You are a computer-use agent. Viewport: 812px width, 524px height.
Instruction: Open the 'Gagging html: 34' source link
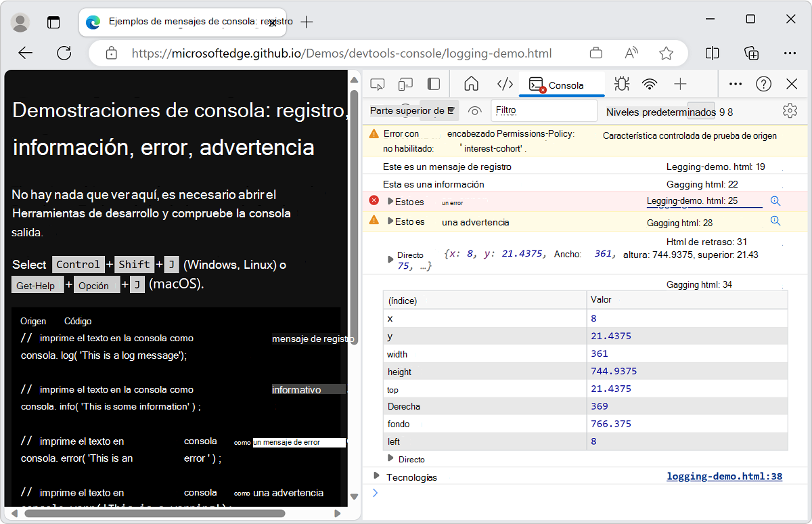699,284
